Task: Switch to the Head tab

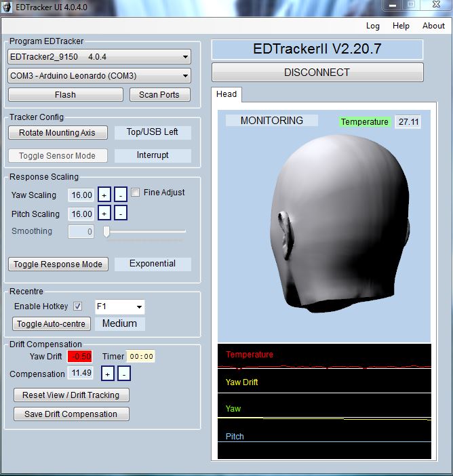Action: 226,94
